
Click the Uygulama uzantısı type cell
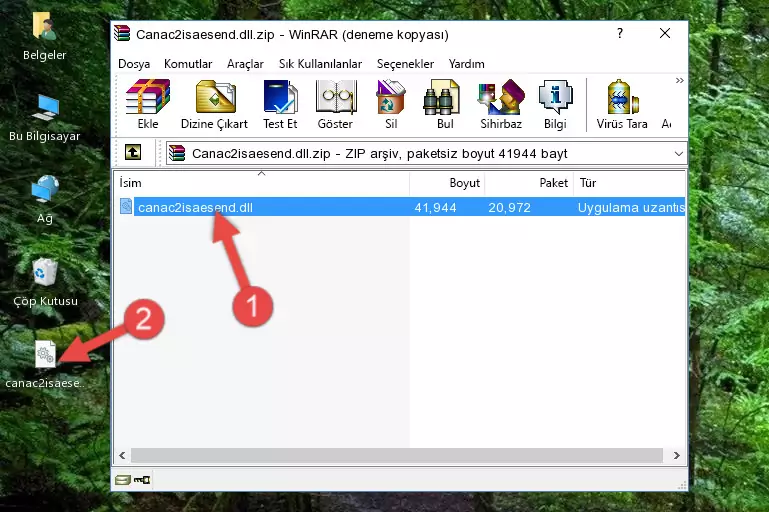pos(631,207)
